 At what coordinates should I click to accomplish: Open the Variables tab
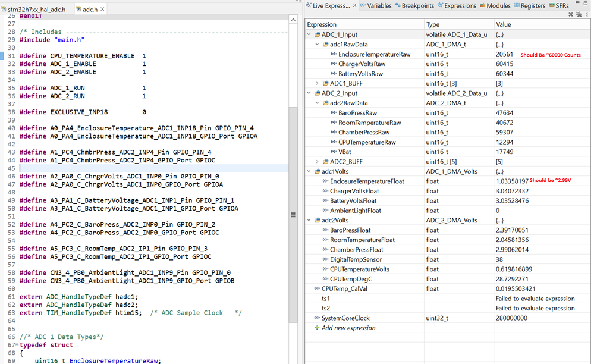coord(376,5)
